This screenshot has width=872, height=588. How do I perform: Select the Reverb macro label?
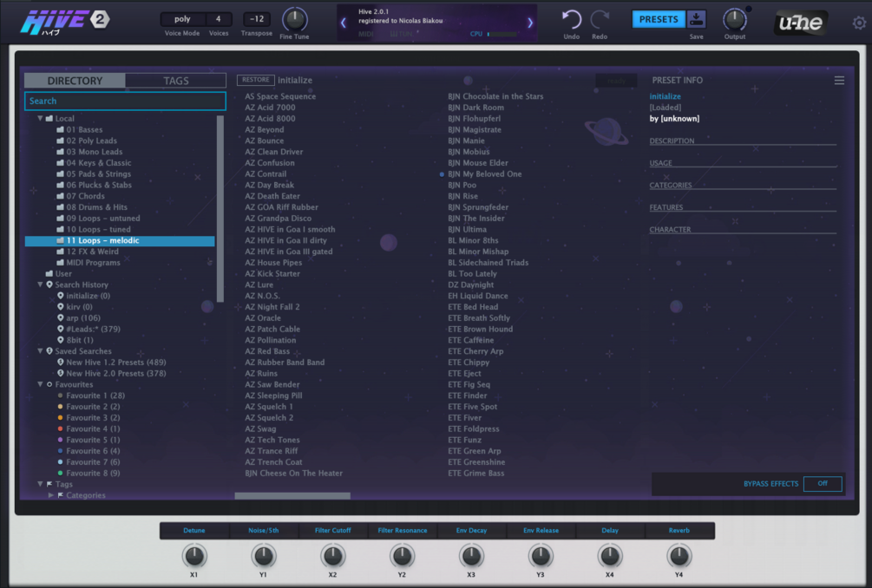[679, 530]
